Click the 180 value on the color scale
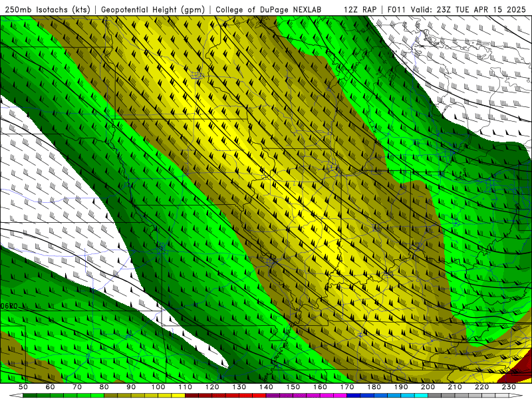 click(x=374, y=387)
